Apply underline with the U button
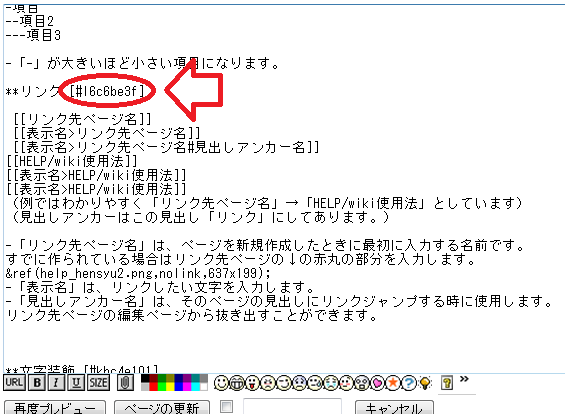This screenshot has height=414, width=565. coord(76,383)
